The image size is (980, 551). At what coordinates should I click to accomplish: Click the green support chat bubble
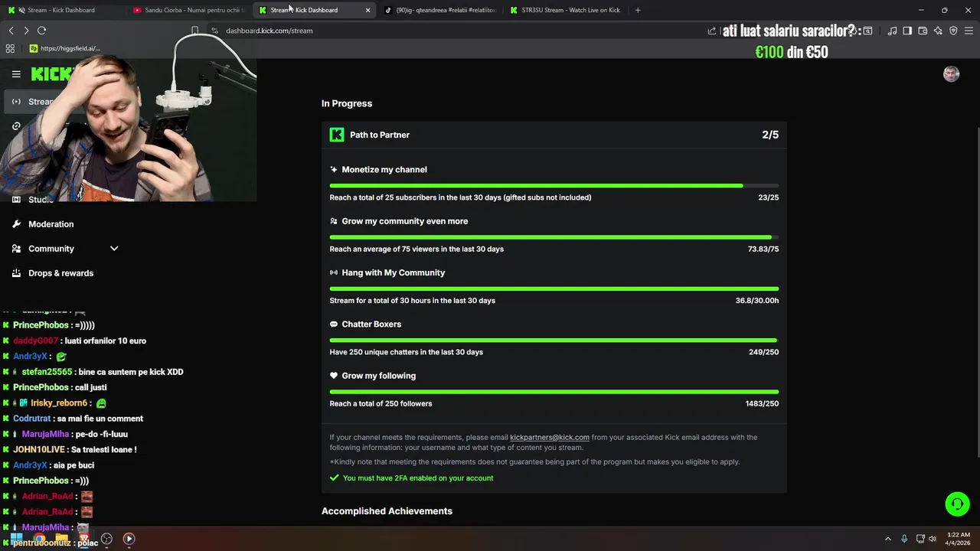coord(956,504)
